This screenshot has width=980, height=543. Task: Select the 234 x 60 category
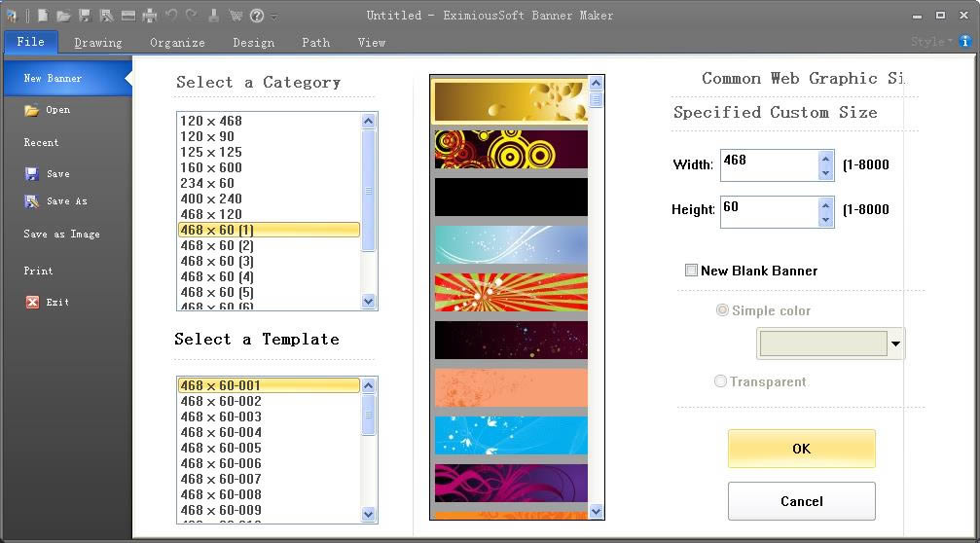point(269,183)
